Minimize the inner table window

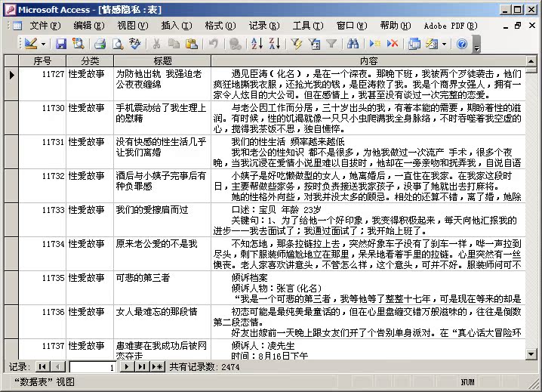(x=506, y=26)
